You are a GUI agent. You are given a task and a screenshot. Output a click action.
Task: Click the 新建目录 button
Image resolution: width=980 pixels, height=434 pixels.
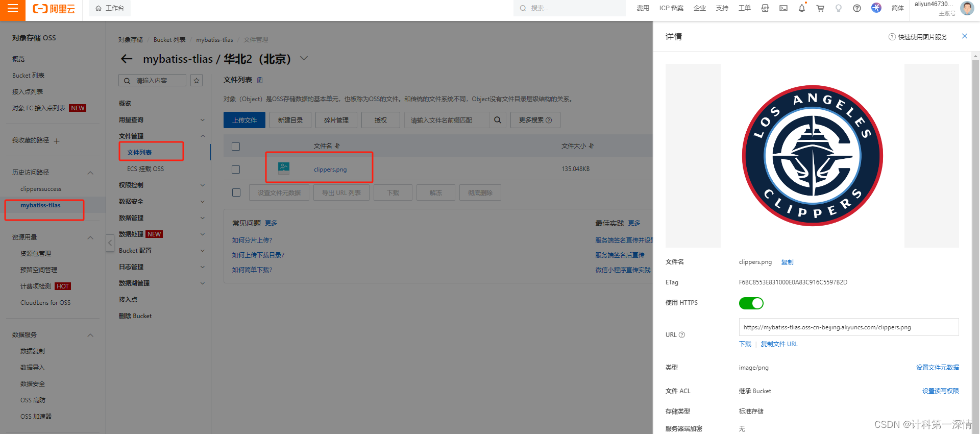pyautogui.click(x=290, y=120)
